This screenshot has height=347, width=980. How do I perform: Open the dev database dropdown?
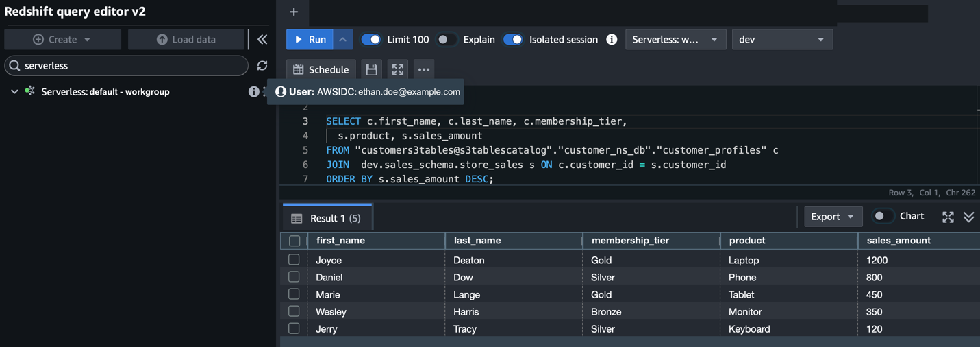pyautogui.click(x=782, y=40)
